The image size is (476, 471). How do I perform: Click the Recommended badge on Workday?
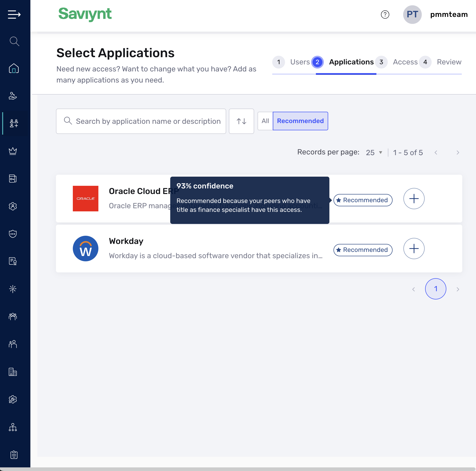click(x=363, y=250)
